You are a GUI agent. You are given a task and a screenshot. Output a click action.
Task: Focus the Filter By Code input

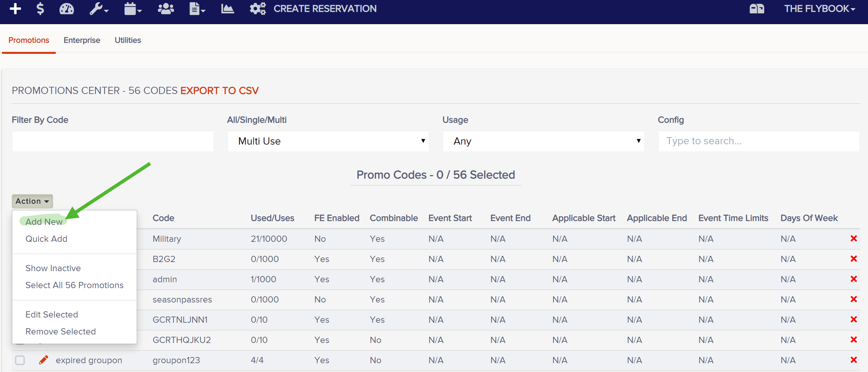pos(113,141)
